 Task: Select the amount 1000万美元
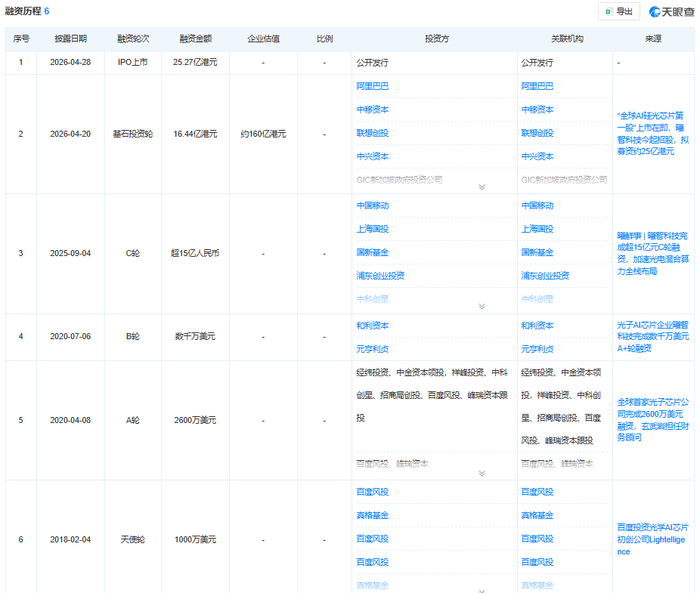195,540
